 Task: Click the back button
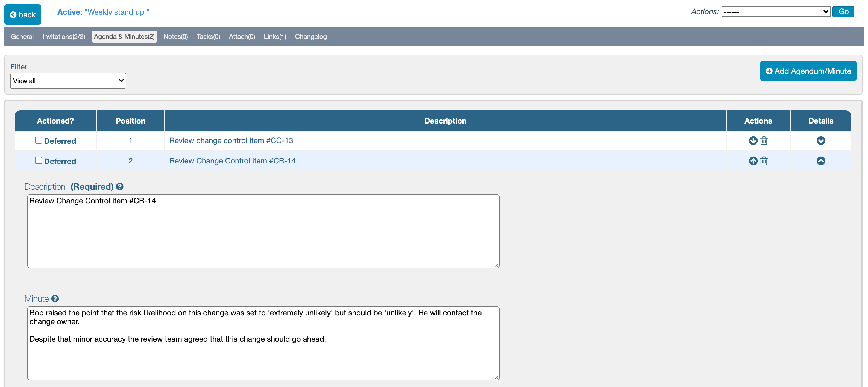(23, 14)
